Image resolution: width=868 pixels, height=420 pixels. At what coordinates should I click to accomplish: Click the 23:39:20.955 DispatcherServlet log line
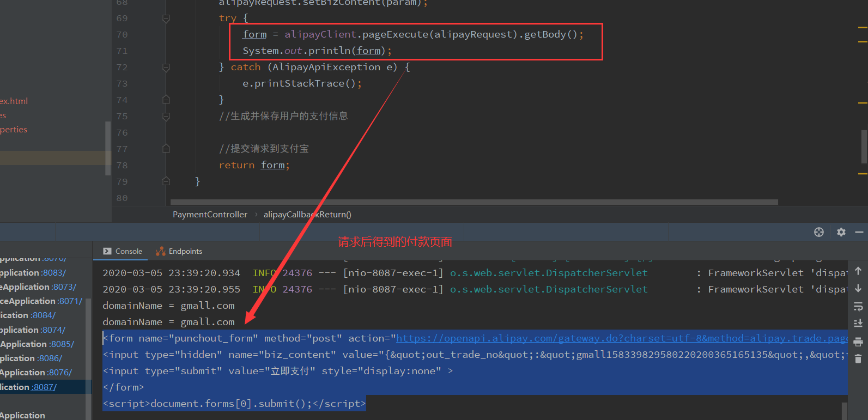click(x=475, y=289)
